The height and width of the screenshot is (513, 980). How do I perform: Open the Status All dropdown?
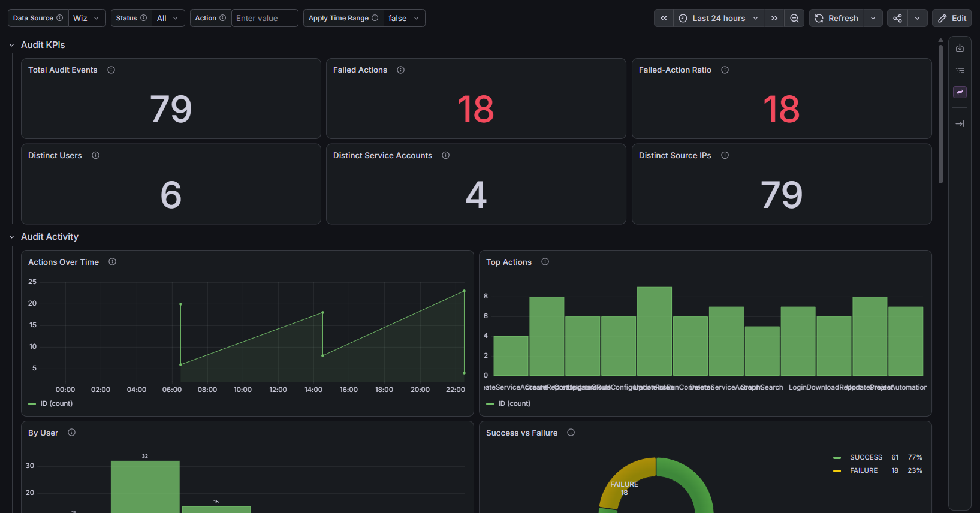168,18
